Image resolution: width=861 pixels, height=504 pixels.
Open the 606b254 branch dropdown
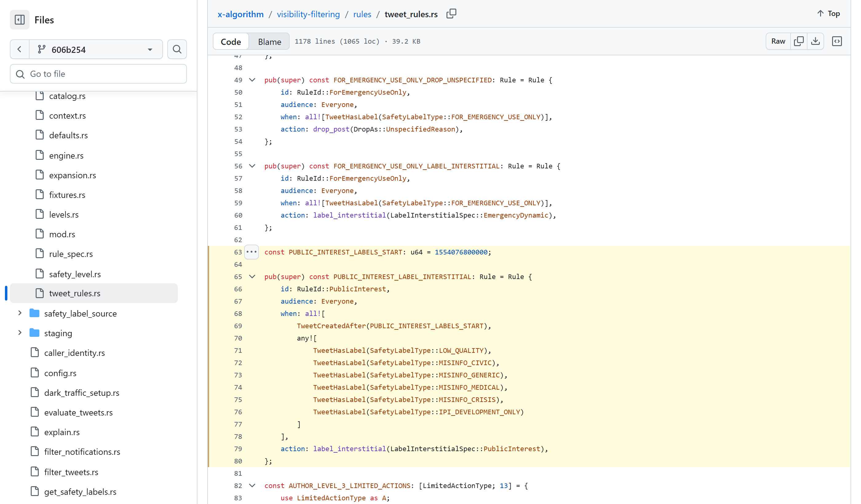pyautogui.click(x=96, y=49)
